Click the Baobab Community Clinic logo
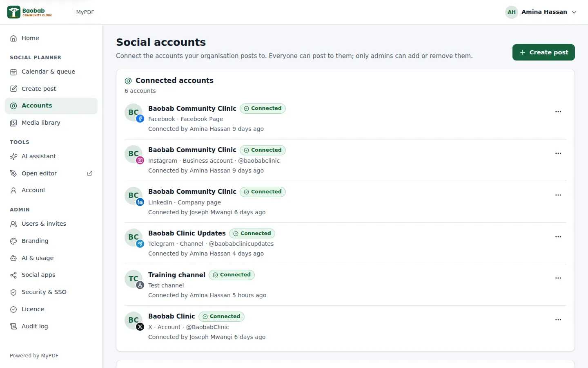 coord(30,12)
